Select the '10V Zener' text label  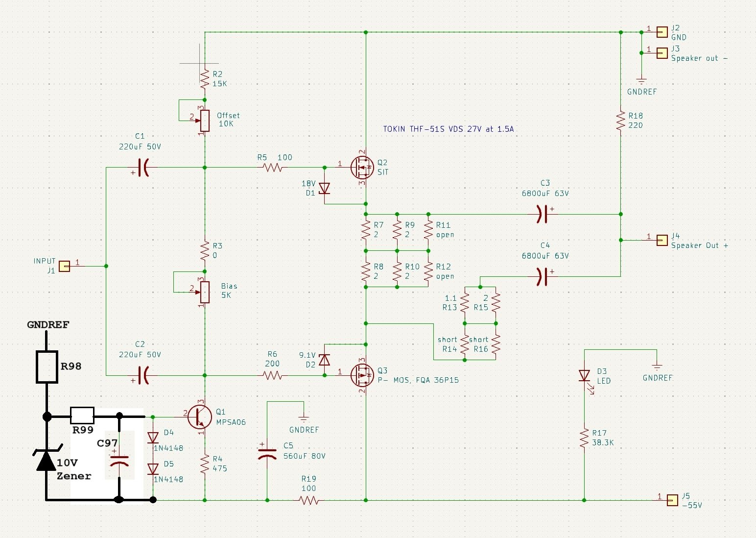tap(73, 469)
